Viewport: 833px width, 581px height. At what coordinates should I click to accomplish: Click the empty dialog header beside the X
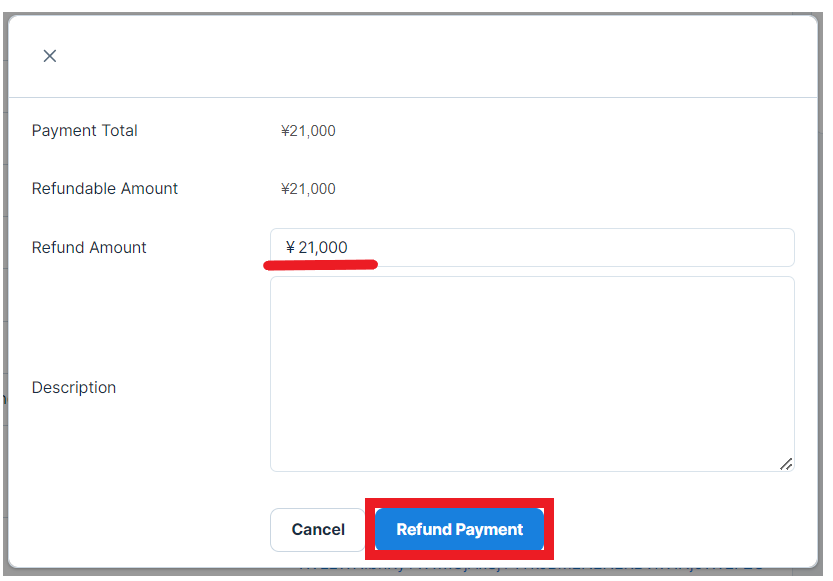pos(420,56)
